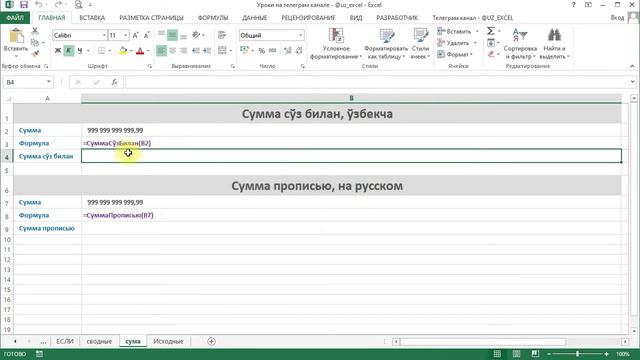Image resolution: width=640 pixels, height=360 pixels.
Task: Select cell containing =СуммаПрописью(B7)
Action: coord(351,215)
